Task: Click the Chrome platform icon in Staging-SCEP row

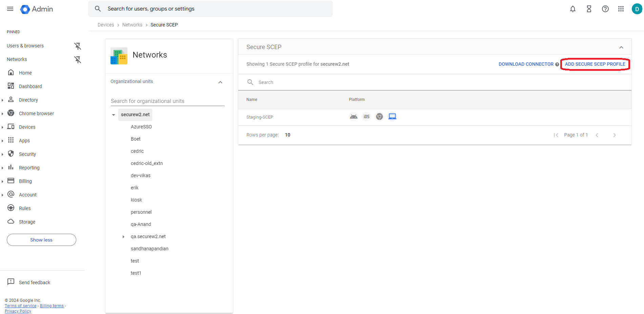Action: 379,117
